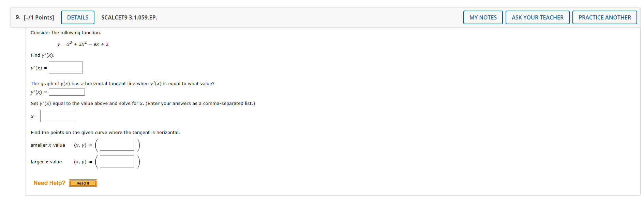Click the larger x-value label
This screenshot has width=644, height=203.
46,162
